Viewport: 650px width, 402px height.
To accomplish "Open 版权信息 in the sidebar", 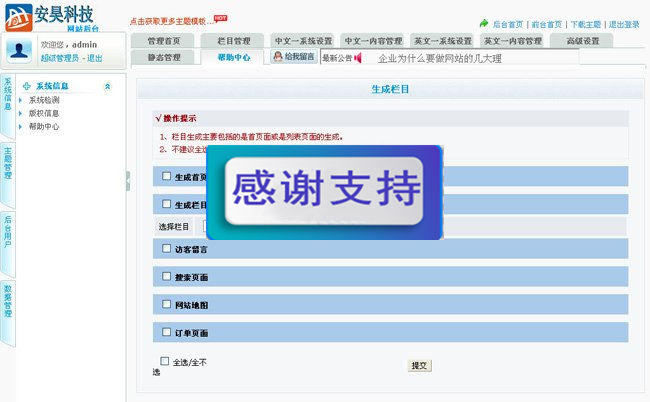I will [44, 113].
